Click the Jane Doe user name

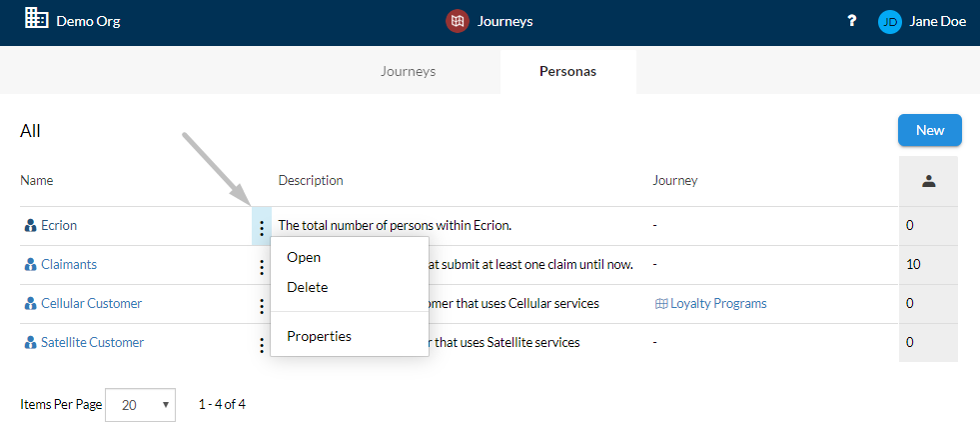(x=937, y=22)
